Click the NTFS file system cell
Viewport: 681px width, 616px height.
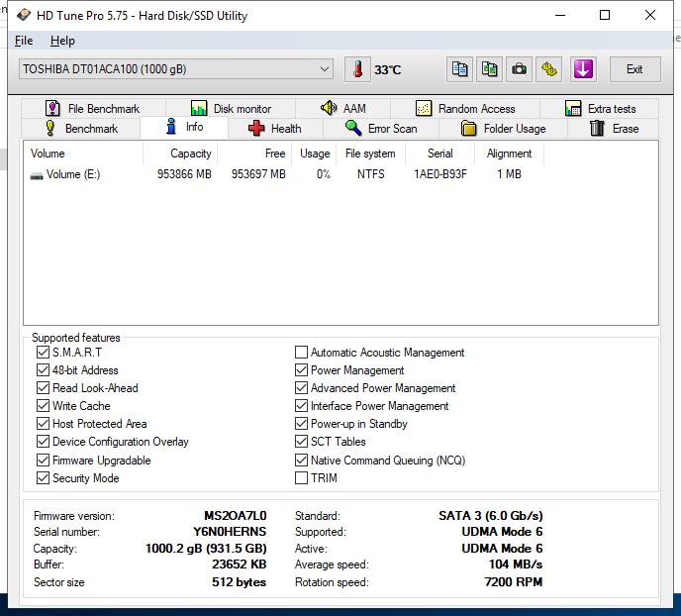(x=371, y=174)
